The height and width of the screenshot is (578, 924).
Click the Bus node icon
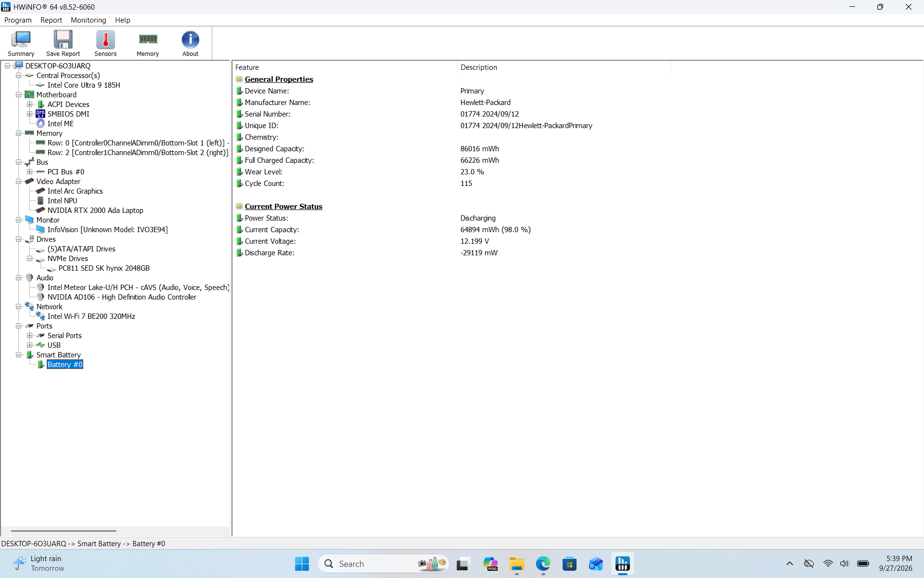click(29, 162)
